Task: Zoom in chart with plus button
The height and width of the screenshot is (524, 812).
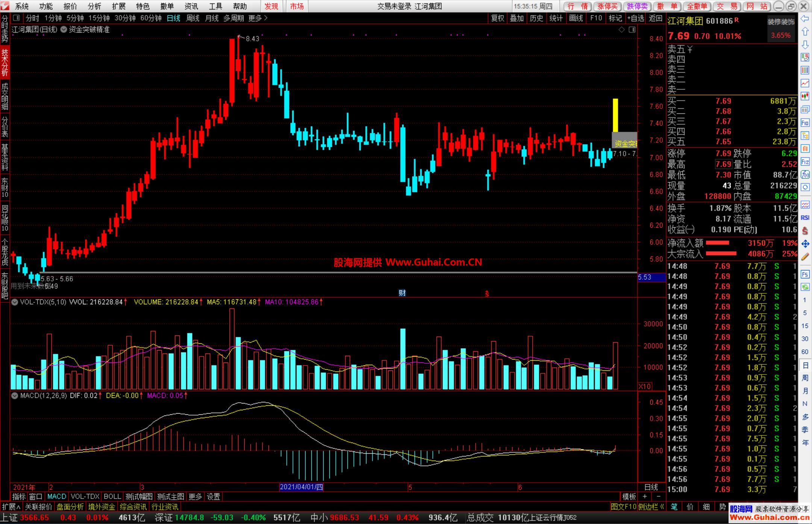Action: tap(645, 497)
